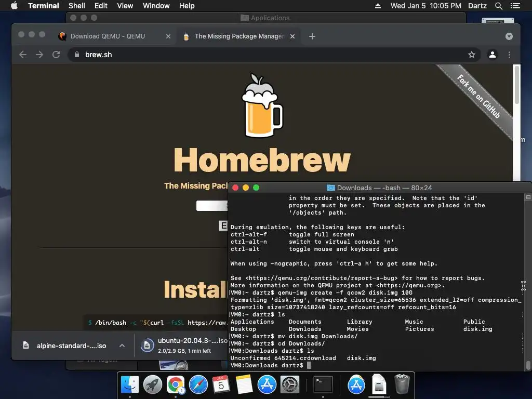Click the Homebrew beer mug logo
This screenshot has height=399, width=532.
pos(262,105)
